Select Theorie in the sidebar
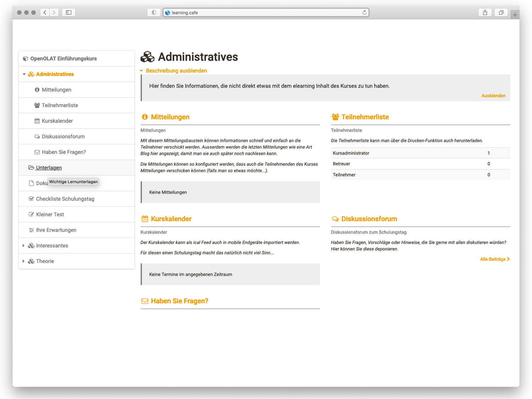The height and width of the screenshot is (399, 532). 45,262
